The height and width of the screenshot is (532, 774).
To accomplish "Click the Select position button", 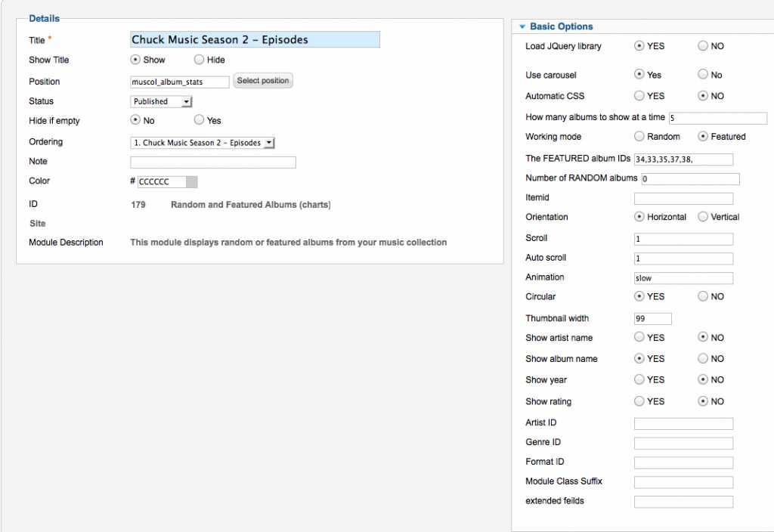I will (262, 81).
